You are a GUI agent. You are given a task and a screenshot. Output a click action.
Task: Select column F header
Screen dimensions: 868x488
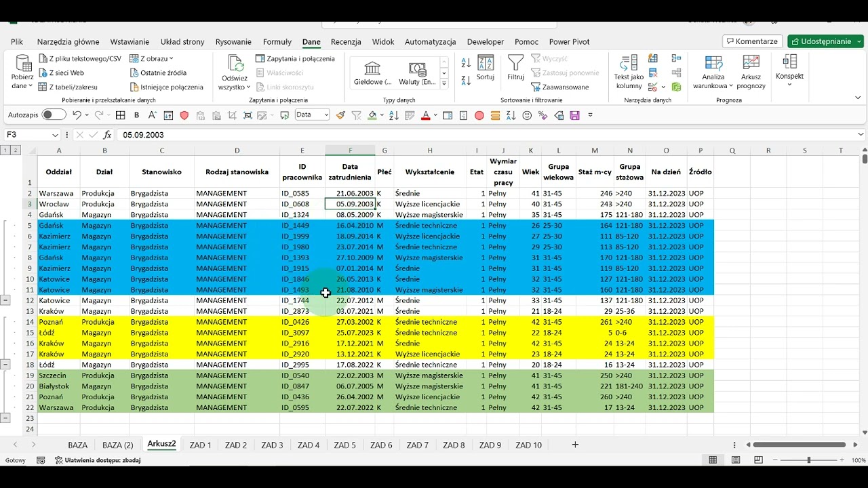[350, 150]
